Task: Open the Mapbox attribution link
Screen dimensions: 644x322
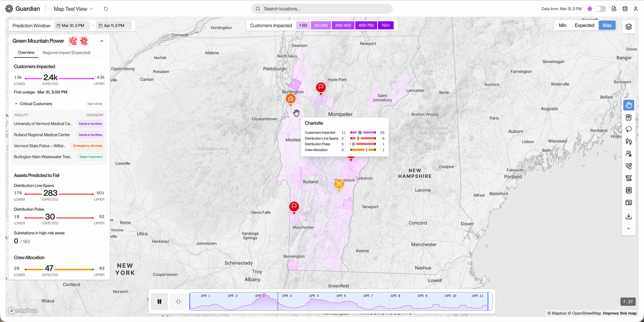Action: pyautogui.click(x=557, y=314)
